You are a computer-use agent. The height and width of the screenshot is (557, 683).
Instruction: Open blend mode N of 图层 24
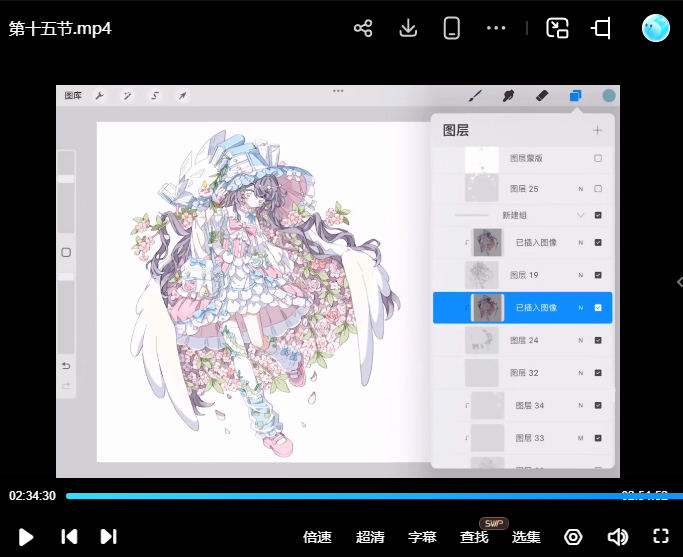coord(581,340)
